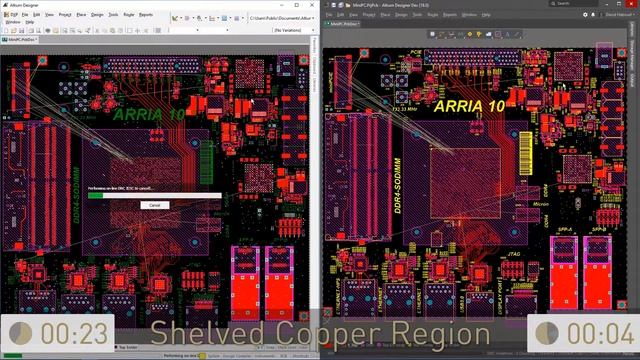This screenshot has width=640, height=360.
Task: Open Window menu in the right dark-themed window
Action: click(x=469, y=15)
